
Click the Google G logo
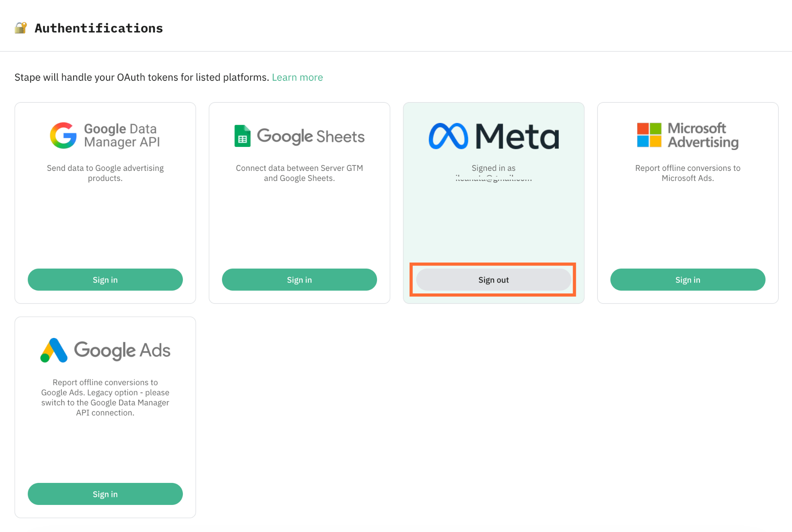pos(63,135)
